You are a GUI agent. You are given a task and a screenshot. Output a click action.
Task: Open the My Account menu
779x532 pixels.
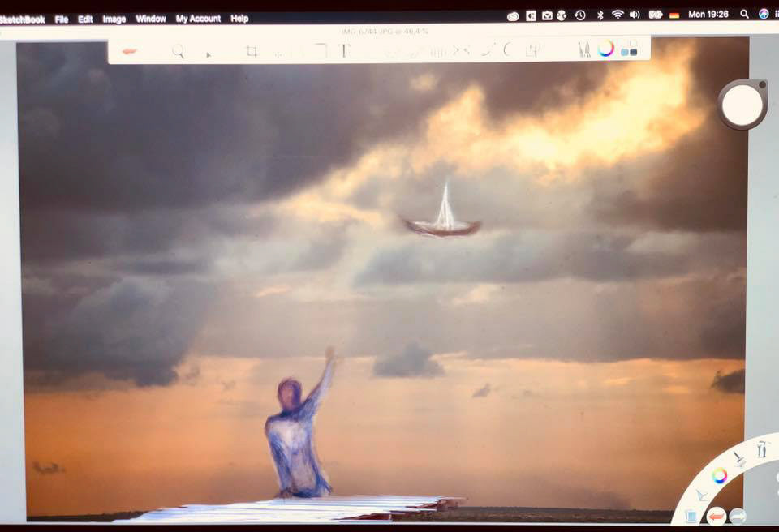click(x=198, y=19)
